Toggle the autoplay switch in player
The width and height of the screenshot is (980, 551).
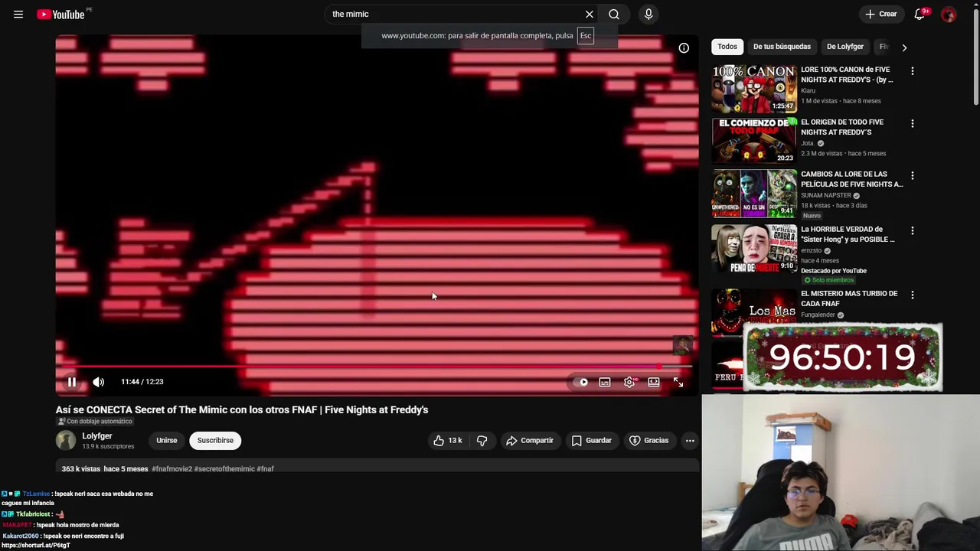coord(581,382)
